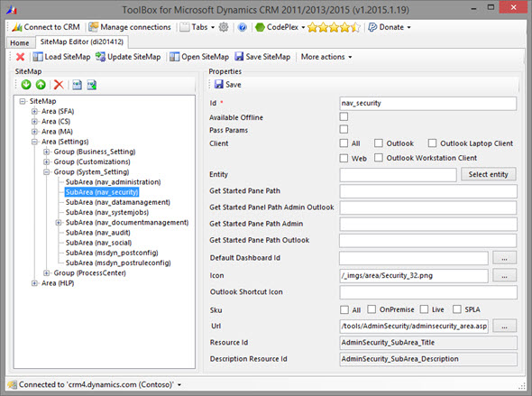Click the Connect to CRM icon

tap(17, 27)
